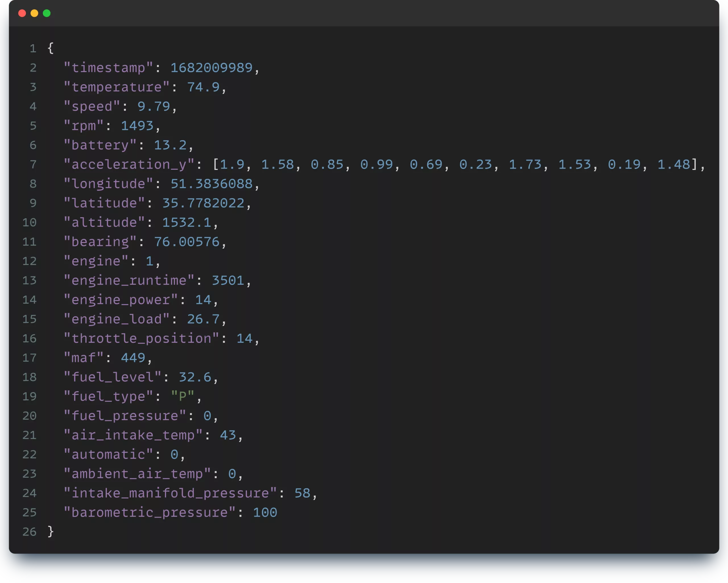Click the timestamp value 1682009989
The image size is (728, 583).
211,68
